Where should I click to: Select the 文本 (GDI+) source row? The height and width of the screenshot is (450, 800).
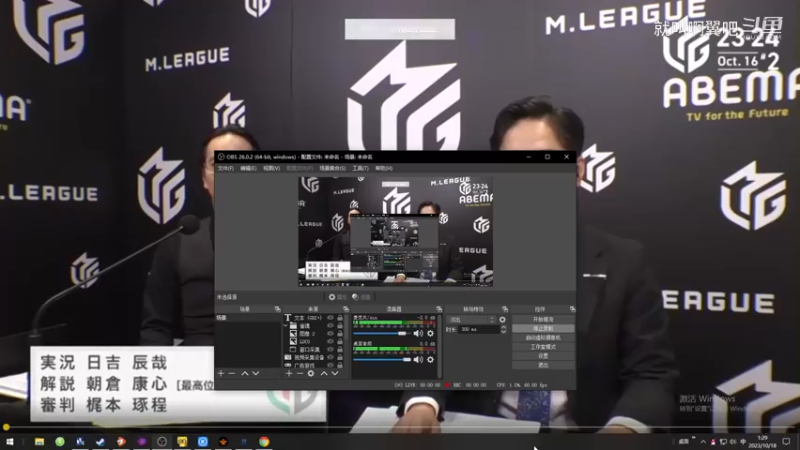point(314,318)
